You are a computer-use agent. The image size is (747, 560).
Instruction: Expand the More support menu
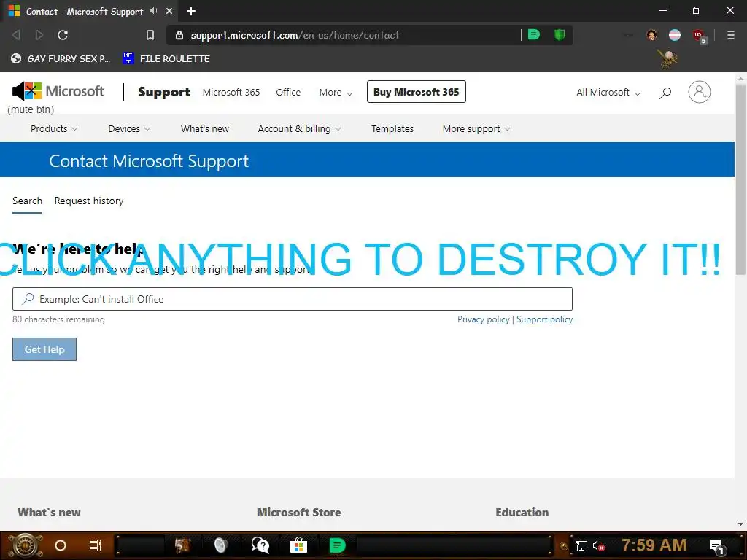476,128
